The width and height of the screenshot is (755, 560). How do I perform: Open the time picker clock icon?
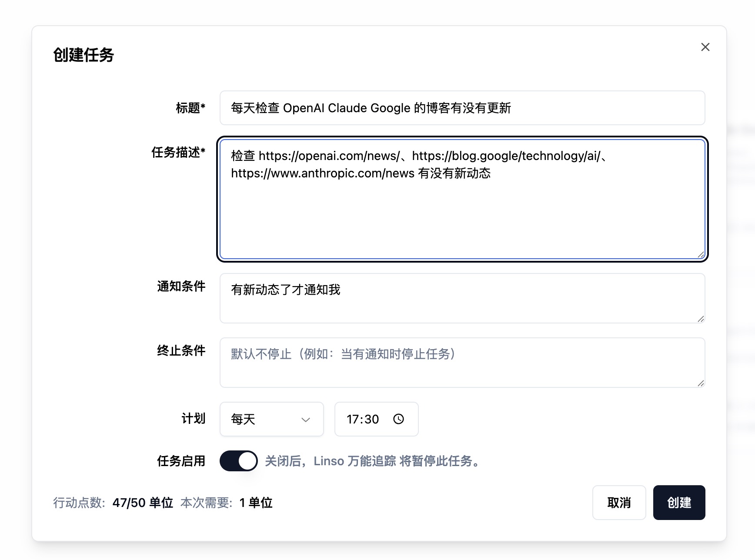point(398,419)
